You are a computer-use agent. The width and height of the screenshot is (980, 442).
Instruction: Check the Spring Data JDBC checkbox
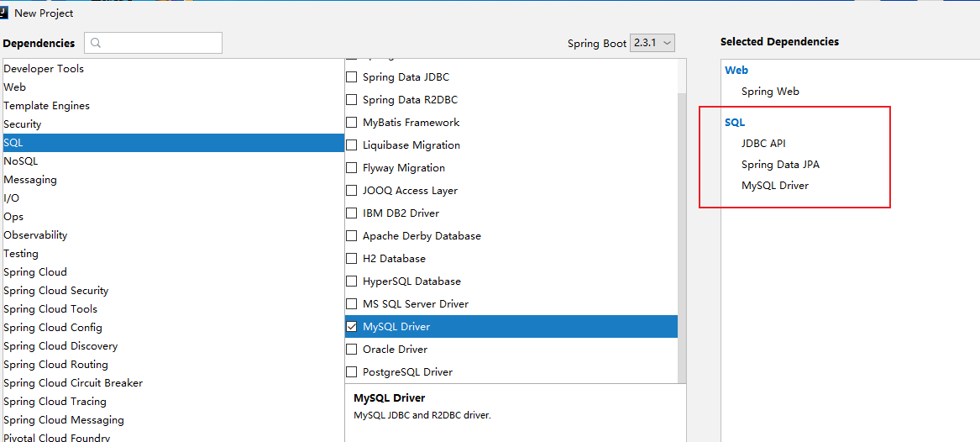[x=351, y=77]
